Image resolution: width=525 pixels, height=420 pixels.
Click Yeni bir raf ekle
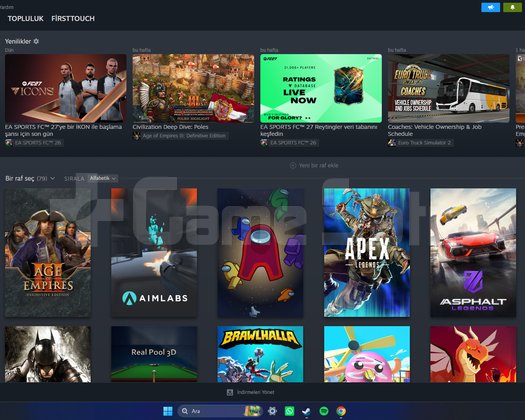(318, 165)
